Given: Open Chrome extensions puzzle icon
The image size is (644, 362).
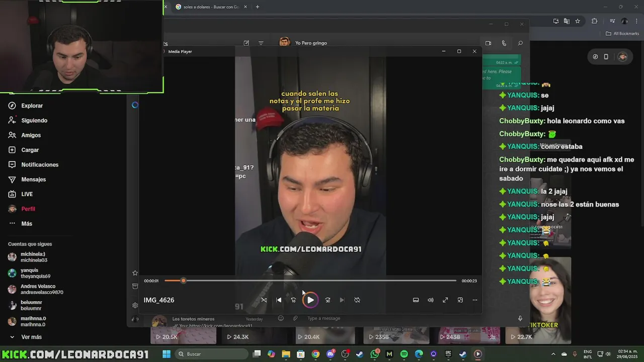Looking at the screenshot, I should click(594, 21).
